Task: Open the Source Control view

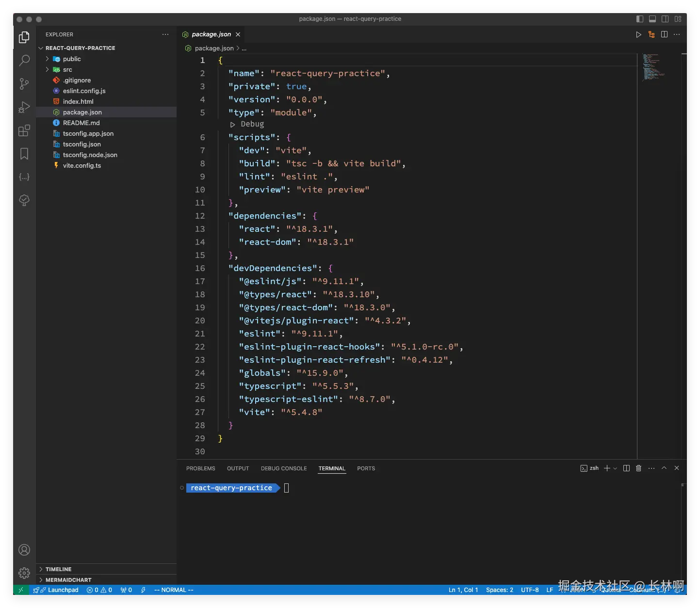Action: pyautogui.click(x=24, y=84)
